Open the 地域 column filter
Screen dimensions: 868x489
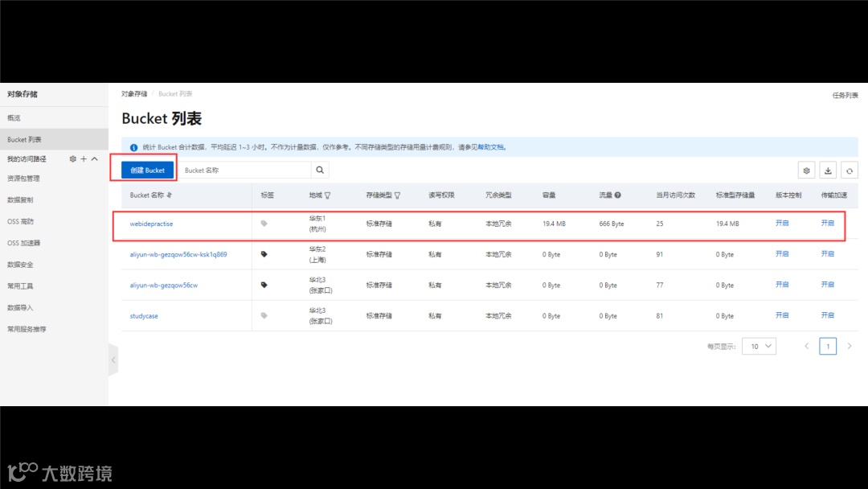tap(328, 195)
